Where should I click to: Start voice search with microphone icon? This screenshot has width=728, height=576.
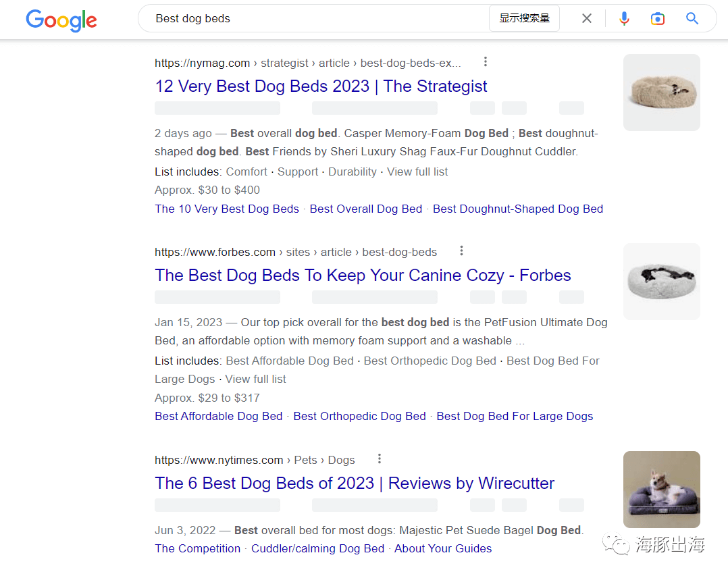624,19
